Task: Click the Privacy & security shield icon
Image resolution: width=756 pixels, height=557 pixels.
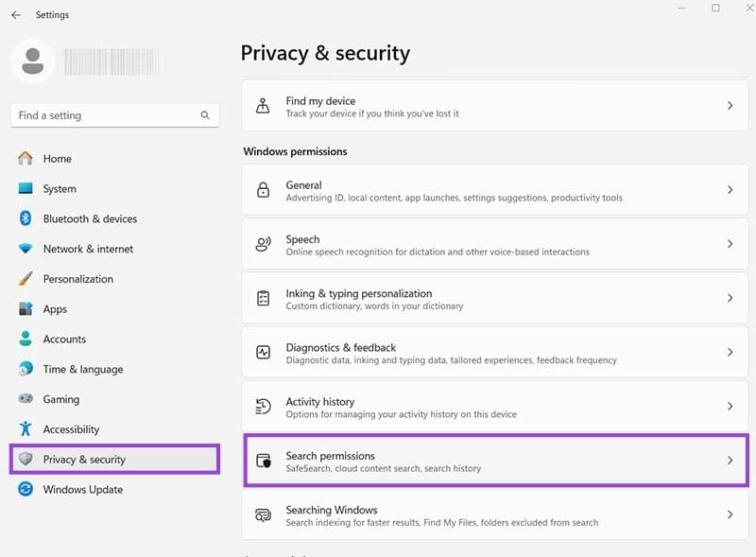Action: (x=26, y=459)
